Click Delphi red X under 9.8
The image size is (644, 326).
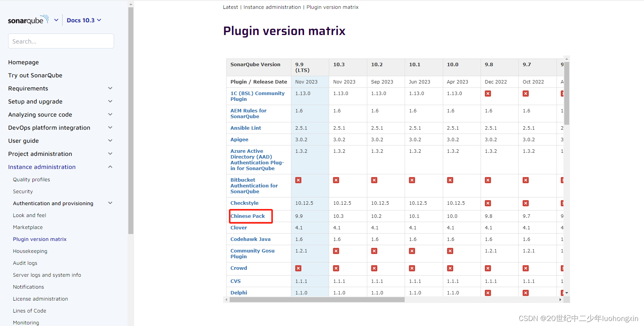pyautogui.click(x=488, y=293)
